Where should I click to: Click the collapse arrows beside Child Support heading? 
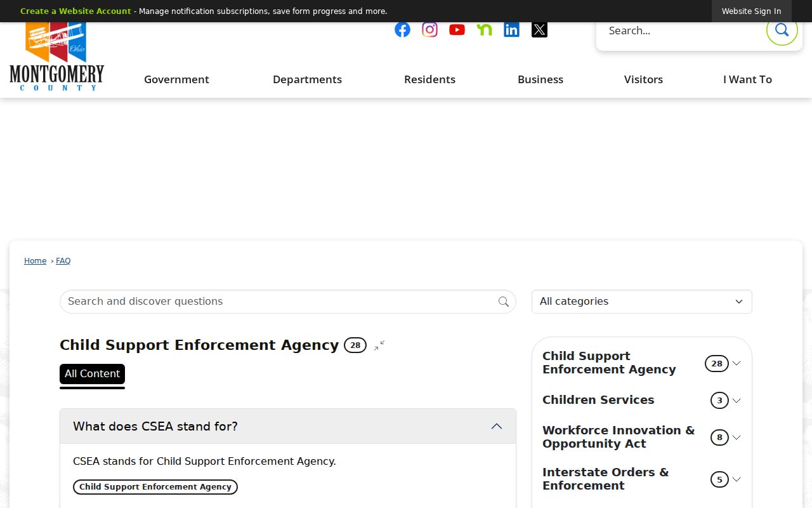379,345
